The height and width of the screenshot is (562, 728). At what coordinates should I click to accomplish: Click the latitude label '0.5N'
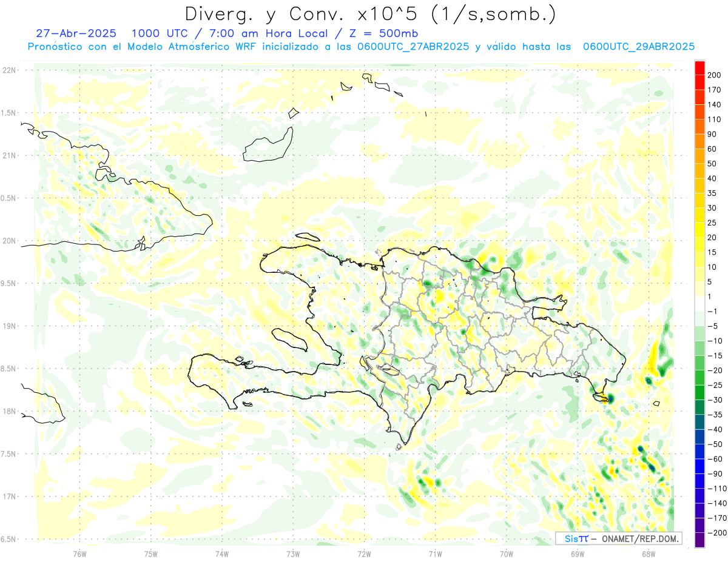tap(9, 198)
